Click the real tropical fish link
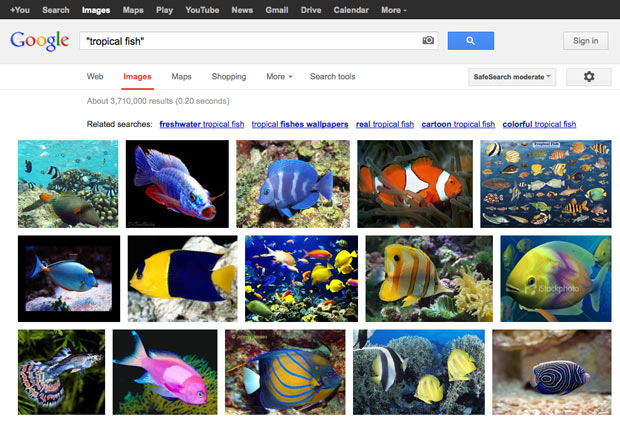Image resolution: width=620 pixels, height=422 pixels. (x=385, y=124)
